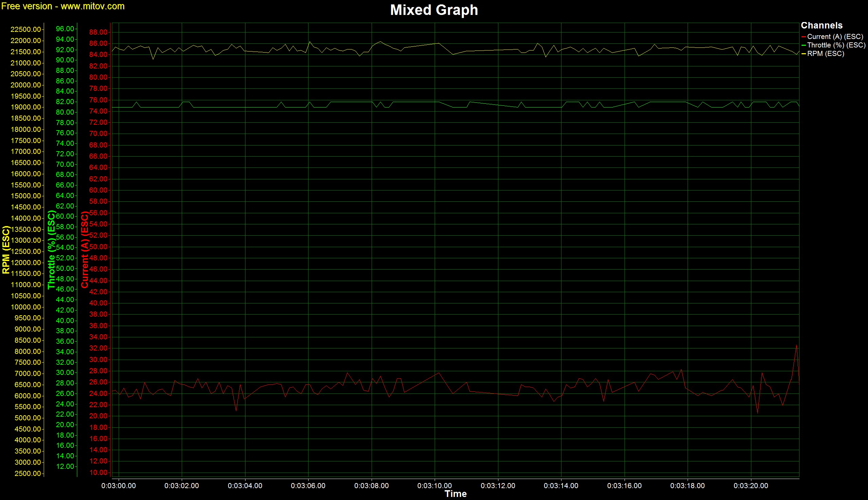Viewport: 868px width, 500px height.
Task: Click the 22500.00 RPM axis label
Action: coord(26,29)
